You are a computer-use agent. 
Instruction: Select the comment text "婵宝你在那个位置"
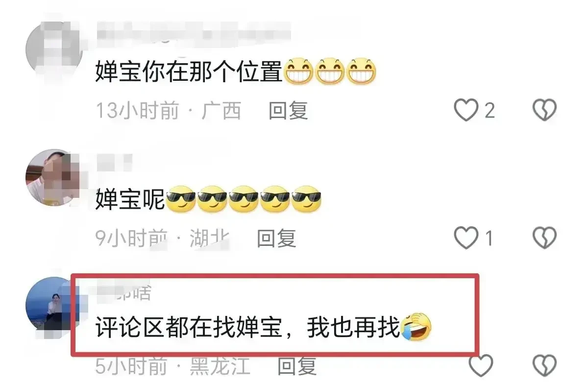click(x=189, y=73)
